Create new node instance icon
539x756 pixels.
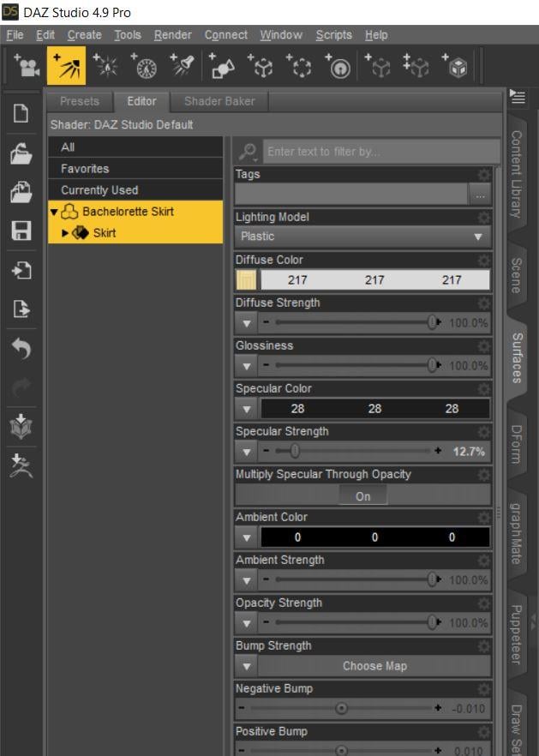click(x=378, y=66)
